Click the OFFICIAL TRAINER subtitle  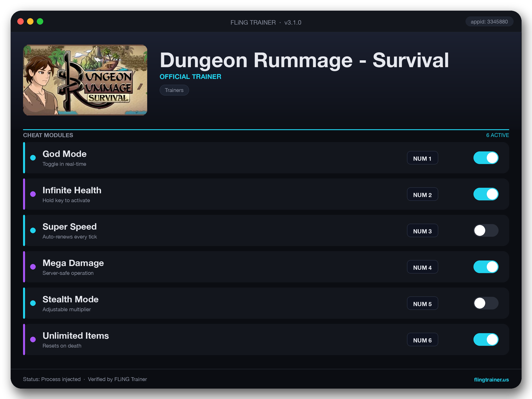[190, 77]
